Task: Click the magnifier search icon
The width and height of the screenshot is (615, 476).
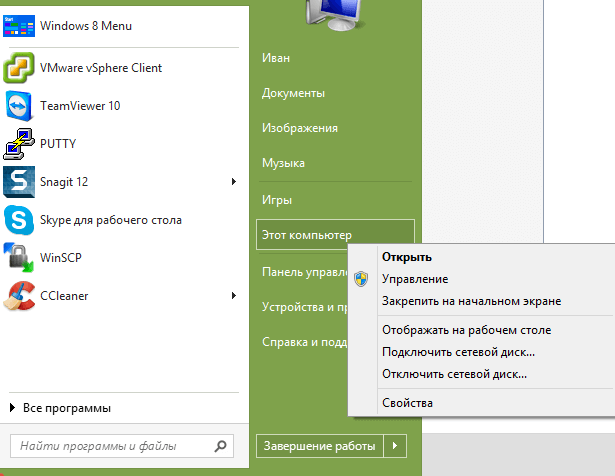Action: [220, 446]
